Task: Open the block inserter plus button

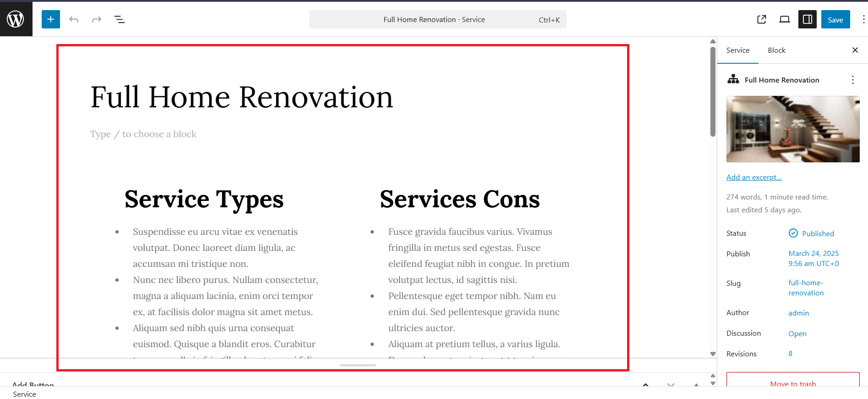Action: [51, 19]
